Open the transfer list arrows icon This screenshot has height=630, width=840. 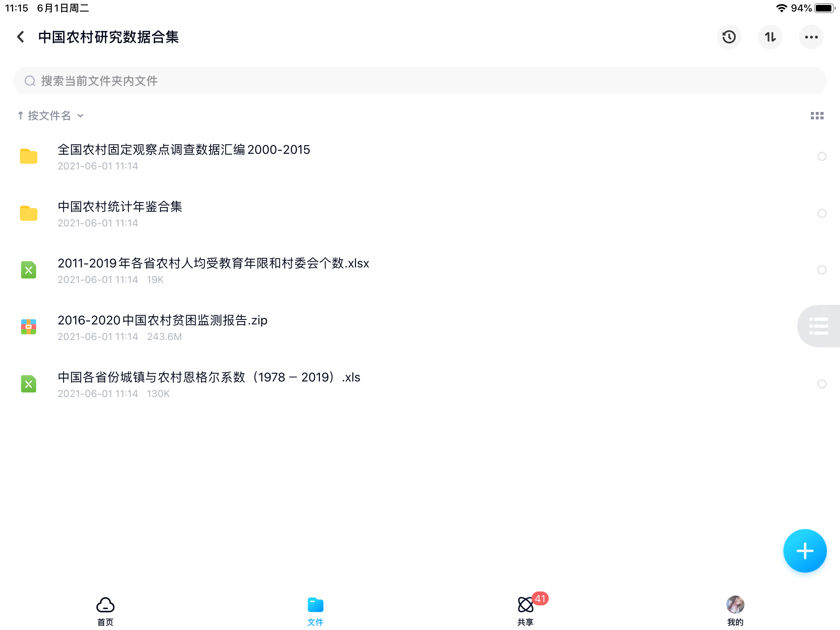[x=770, y=37]
